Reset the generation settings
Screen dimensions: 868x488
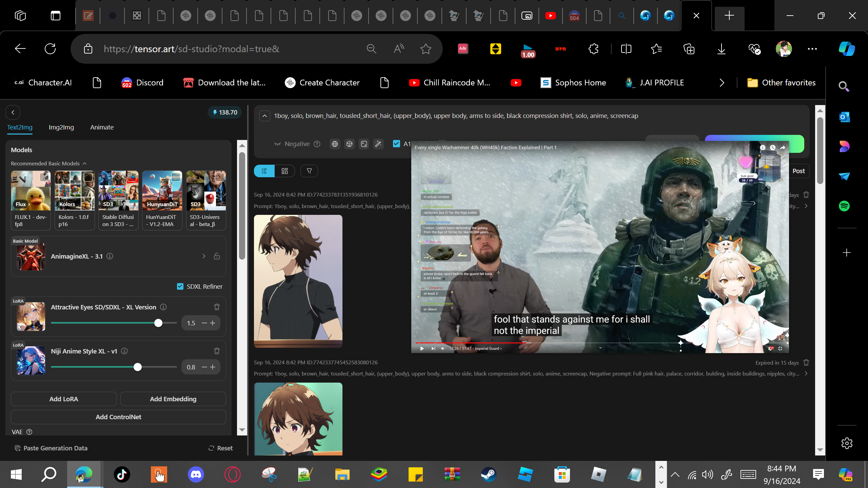(221, 448)
